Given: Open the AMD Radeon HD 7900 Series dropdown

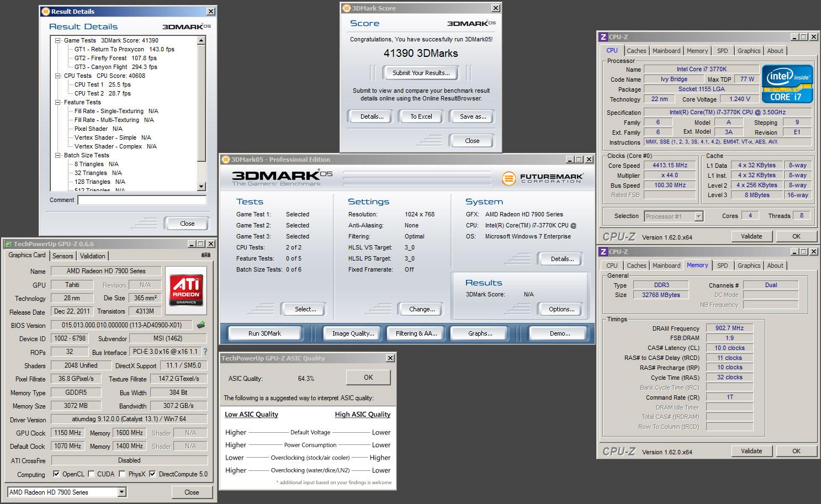Looking at the screenshot, I should 122,492.
